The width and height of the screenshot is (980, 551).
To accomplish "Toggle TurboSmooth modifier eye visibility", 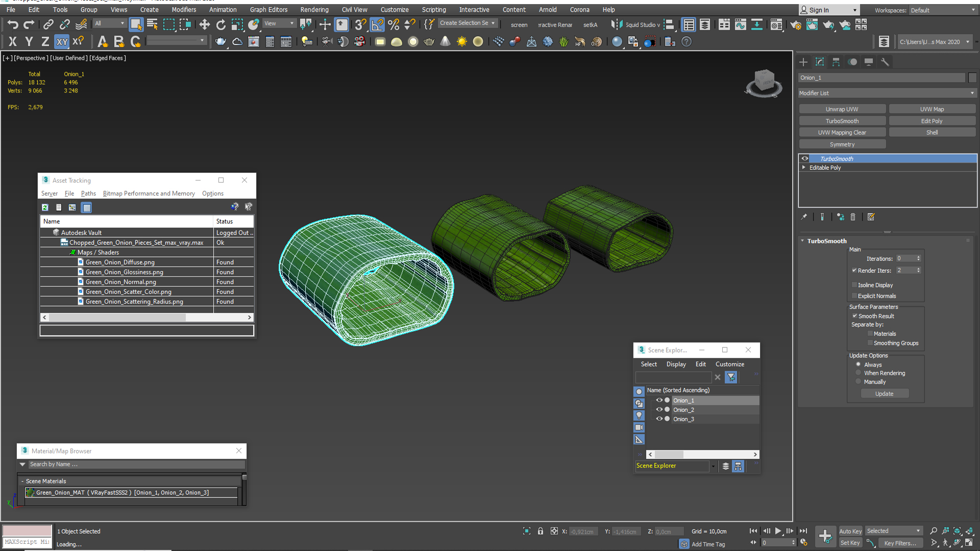I will [805, 159].
